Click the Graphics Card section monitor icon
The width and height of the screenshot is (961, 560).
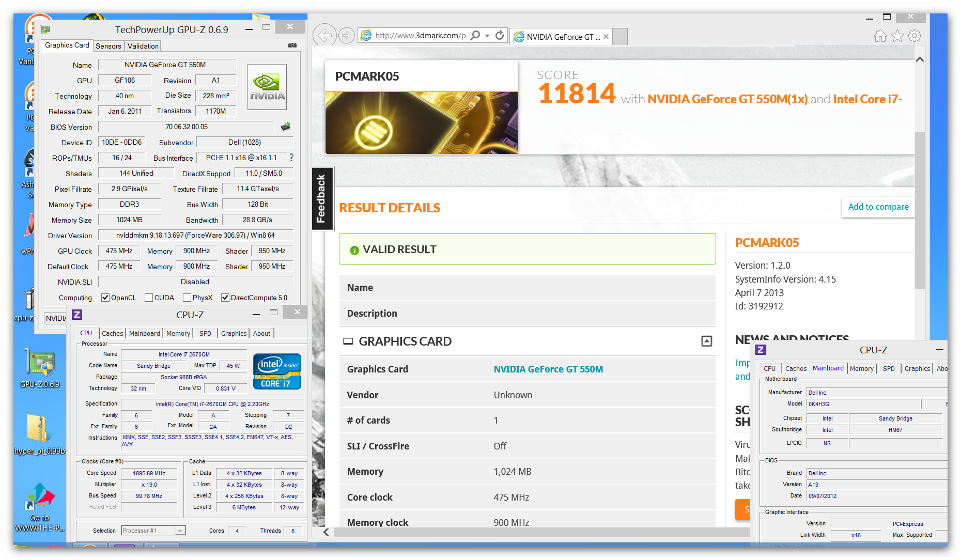[x=348, y=341]
